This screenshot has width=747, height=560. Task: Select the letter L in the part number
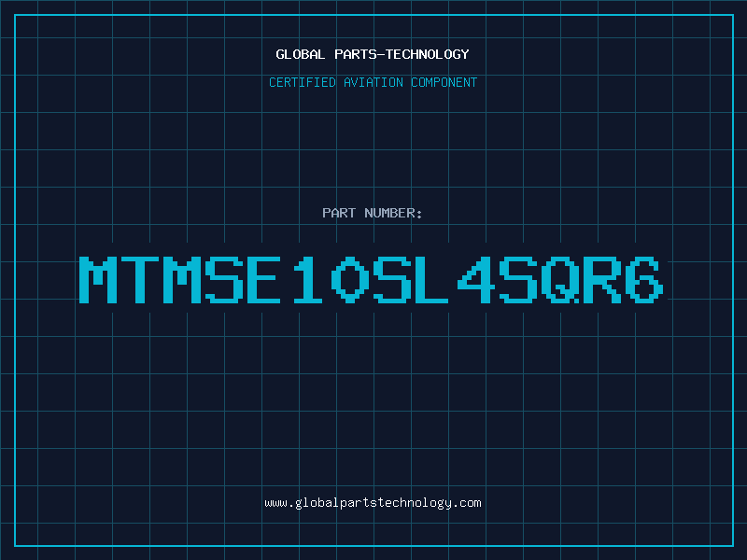pos(431,279)
